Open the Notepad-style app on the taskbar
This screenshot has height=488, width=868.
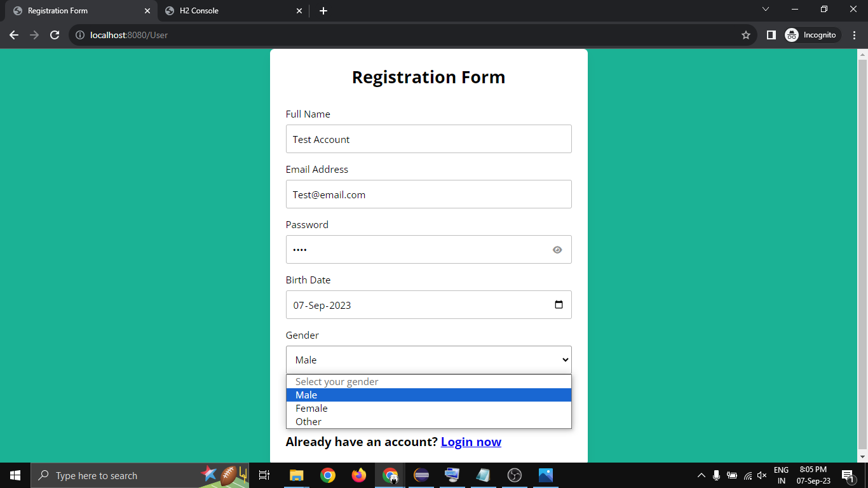coord(484,475)
